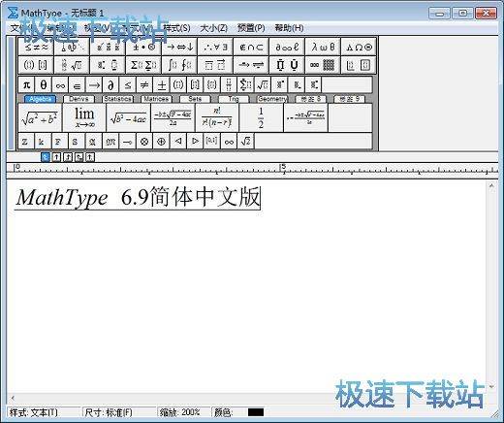Insert the √2 expression

(x=245, y=142)
